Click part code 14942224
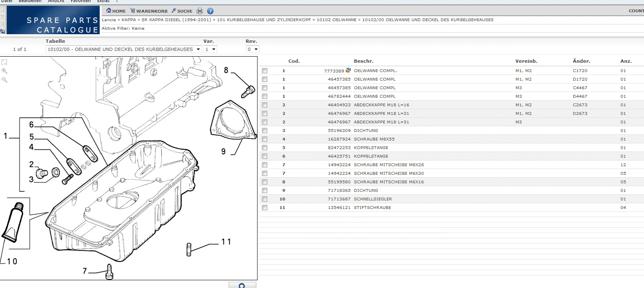The height and width of the screenshot is (288, 644). click(x=339, y=174)
